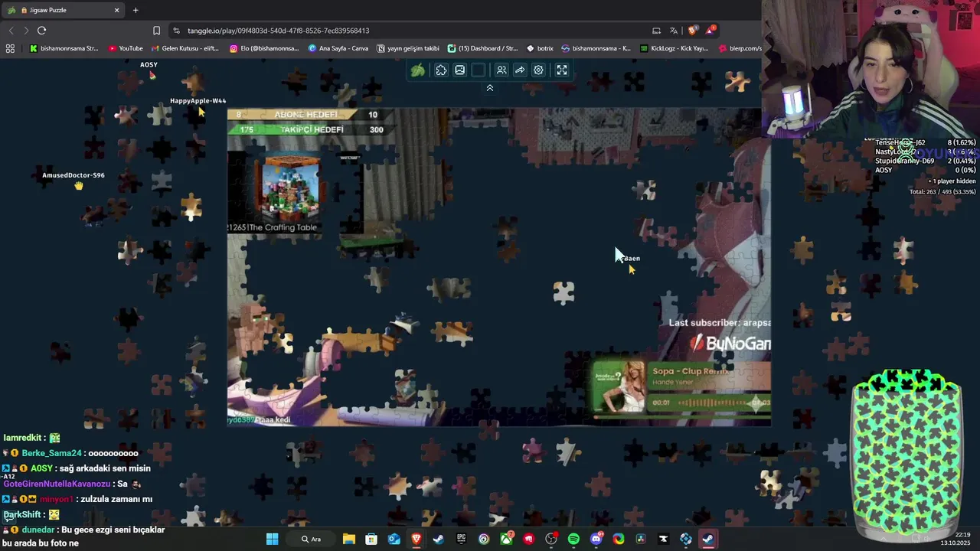
Task: Open the botrix bookmark
Action: tap(540, 48)
